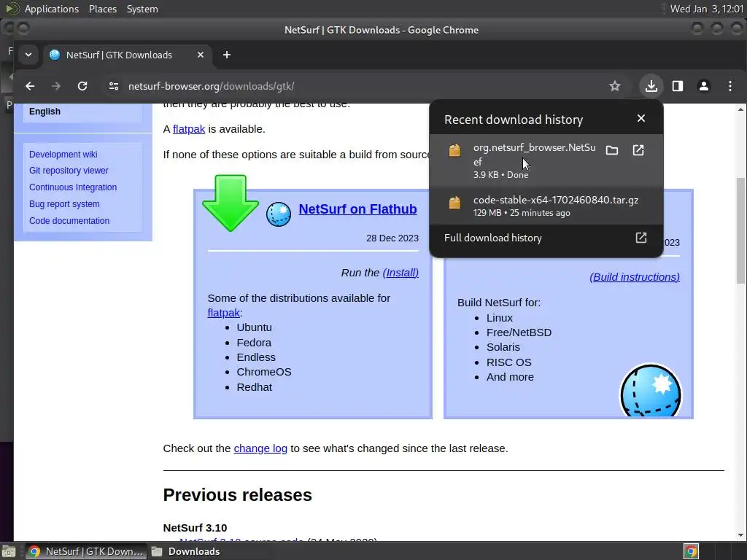Click the Fedora list item
This screenshot has height=560, width=747.
[x=254, y=343]
